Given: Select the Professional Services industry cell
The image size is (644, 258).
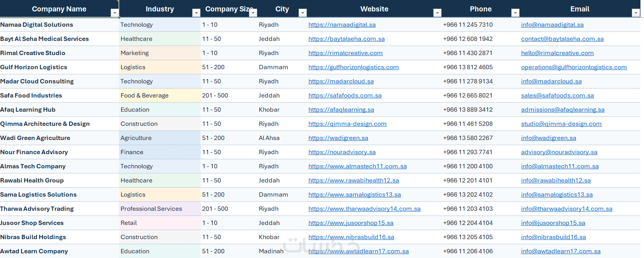Looking at the screenshot, I should point(160,209).
